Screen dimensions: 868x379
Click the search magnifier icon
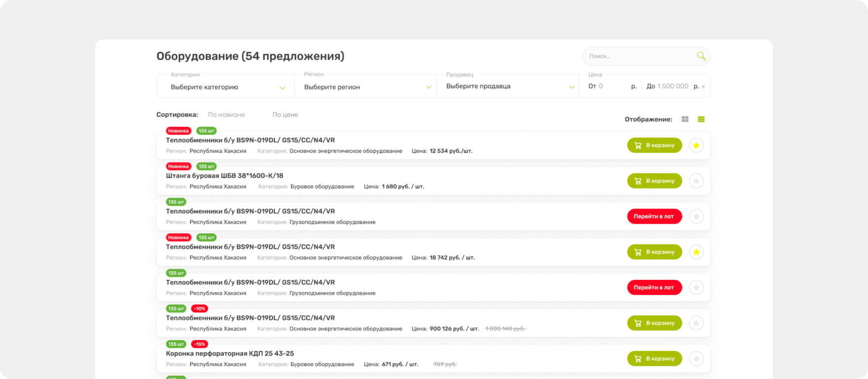tap(701, 56)
